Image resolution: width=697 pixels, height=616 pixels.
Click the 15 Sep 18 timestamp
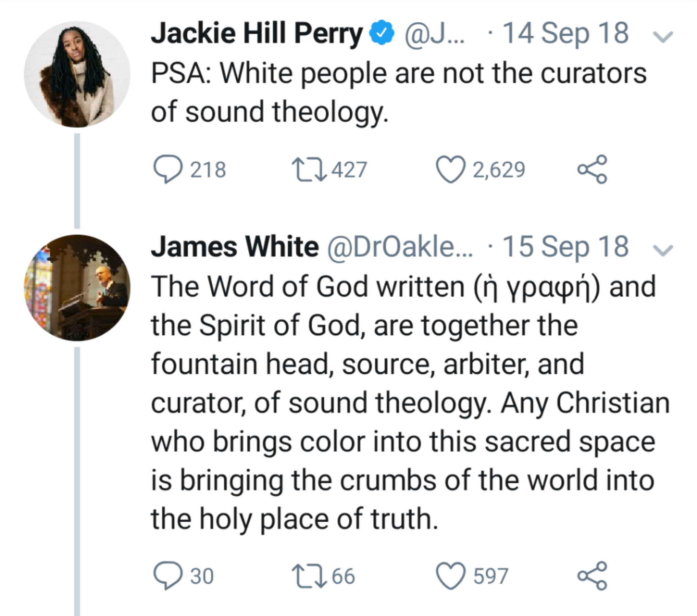[x=565, y=247]
